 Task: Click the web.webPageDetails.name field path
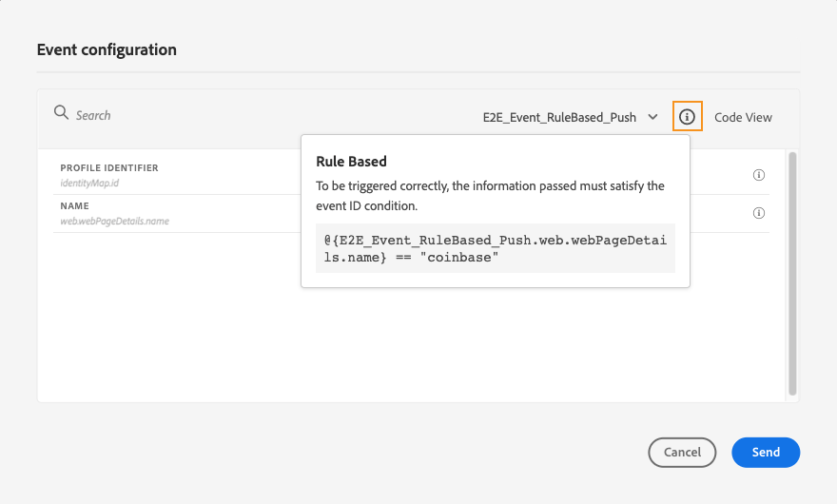click(115, 221)
